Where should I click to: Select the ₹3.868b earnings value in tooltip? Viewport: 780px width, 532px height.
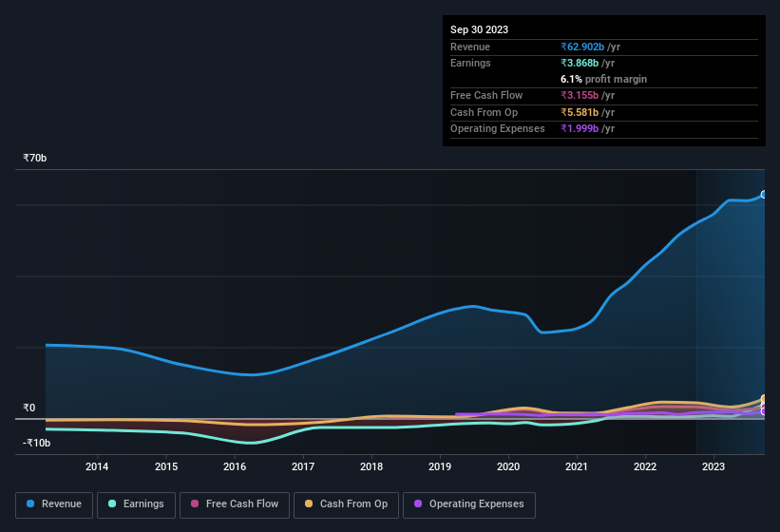pos(580,63)
